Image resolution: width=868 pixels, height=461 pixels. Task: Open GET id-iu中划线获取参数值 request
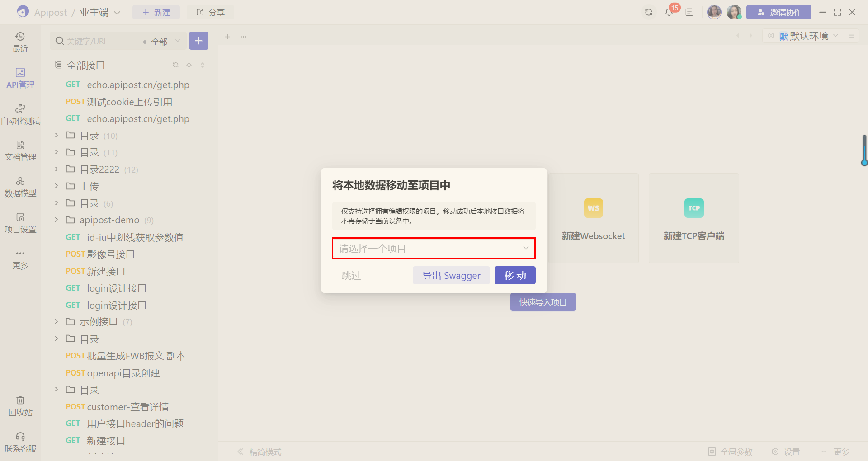(125, 237)
